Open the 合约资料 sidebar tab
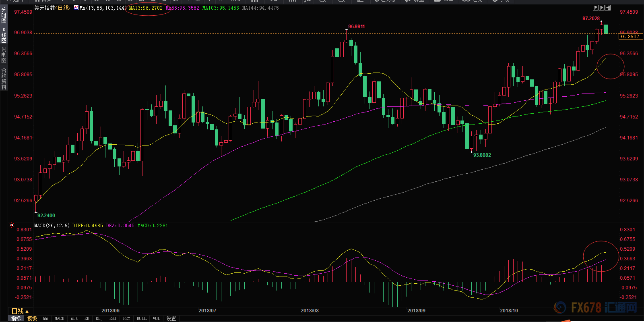The width and height of the screenshot is (644, 322). [4, 79]
